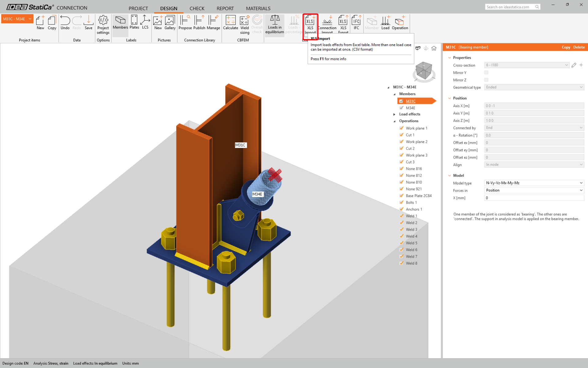The image size is (588, 368).
Task: Switch to the CHECK tab
Action: [x=197, y=8]
